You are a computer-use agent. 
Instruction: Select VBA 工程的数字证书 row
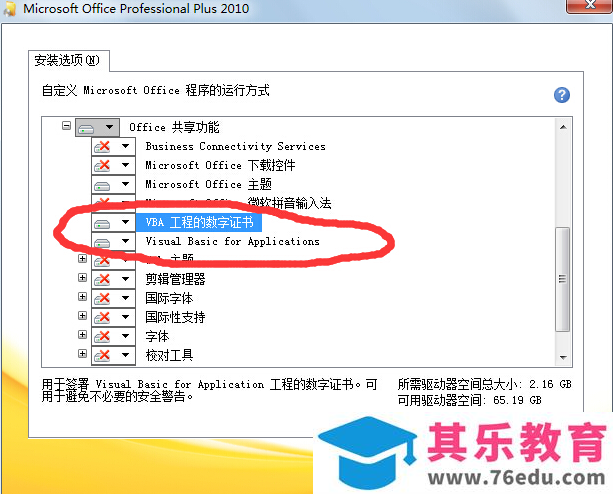point(199,222)
